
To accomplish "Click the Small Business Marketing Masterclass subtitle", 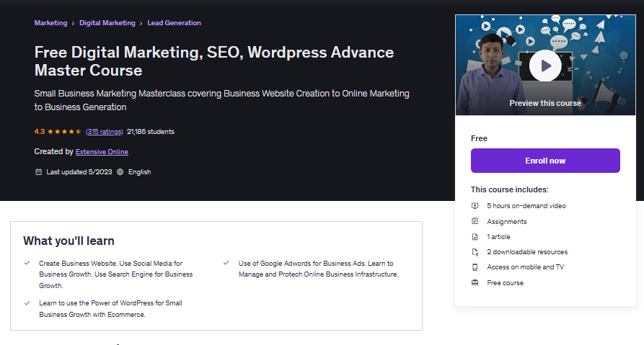I will point(221,100).
